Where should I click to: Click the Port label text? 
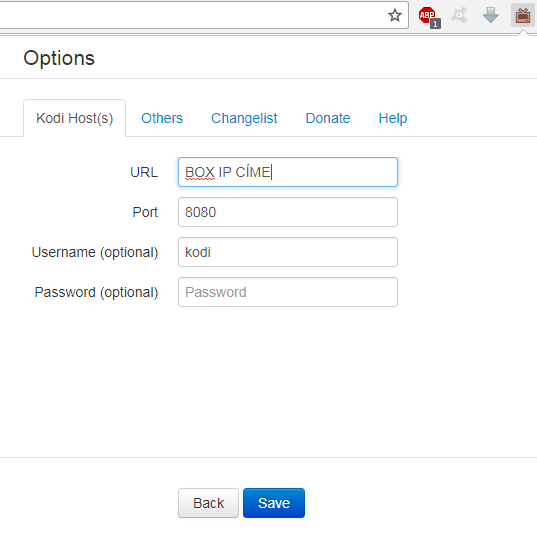click(x=145, y=212)
